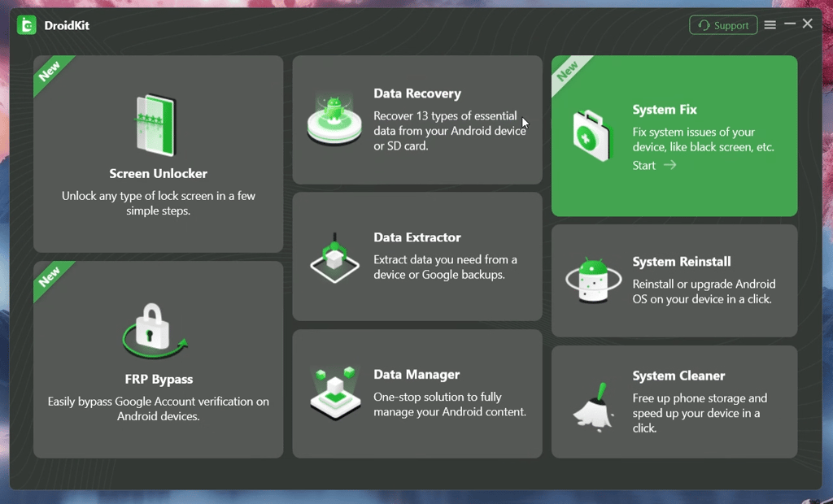Click the Data Manager cubes icon
This screenshot has width=833, height=504.
(335, 393)
